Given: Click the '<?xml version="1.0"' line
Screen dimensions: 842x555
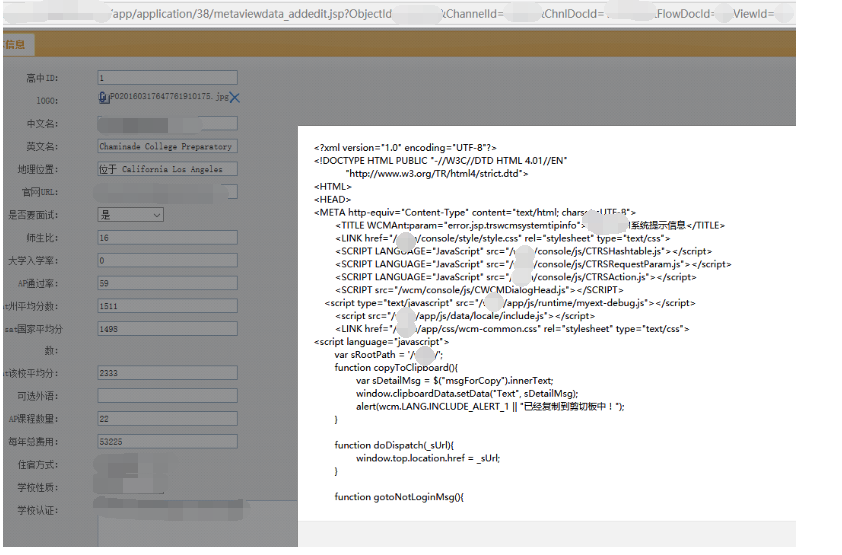Looking at the screenshot, I should tap(405, 148).
